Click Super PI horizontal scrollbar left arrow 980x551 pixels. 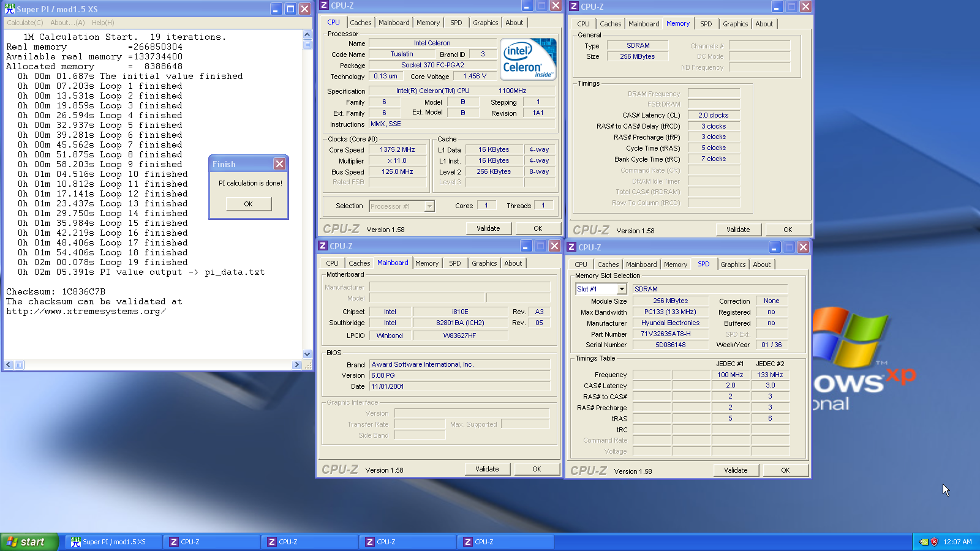(9, 365)
